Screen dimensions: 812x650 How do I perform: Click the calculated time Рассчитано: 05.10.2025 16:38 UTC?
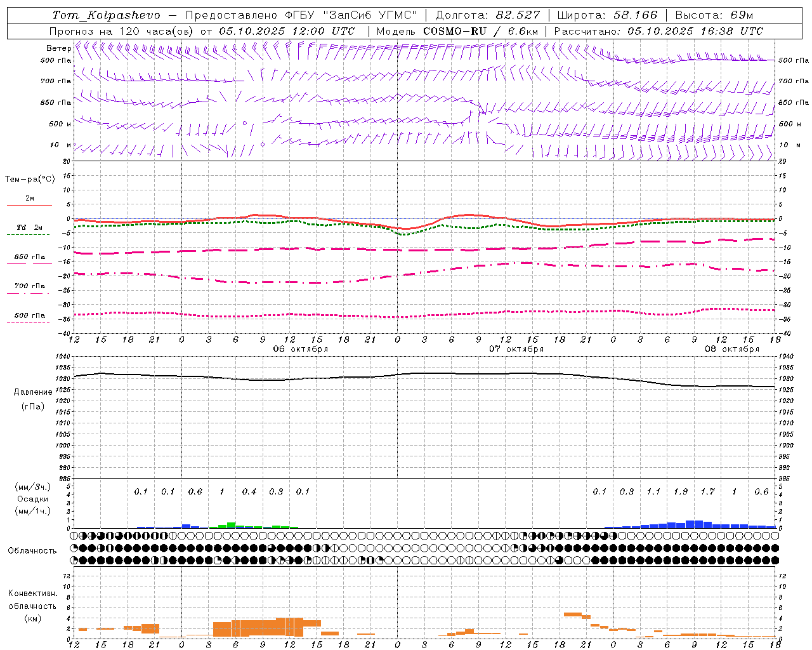(x=658, y=31)
